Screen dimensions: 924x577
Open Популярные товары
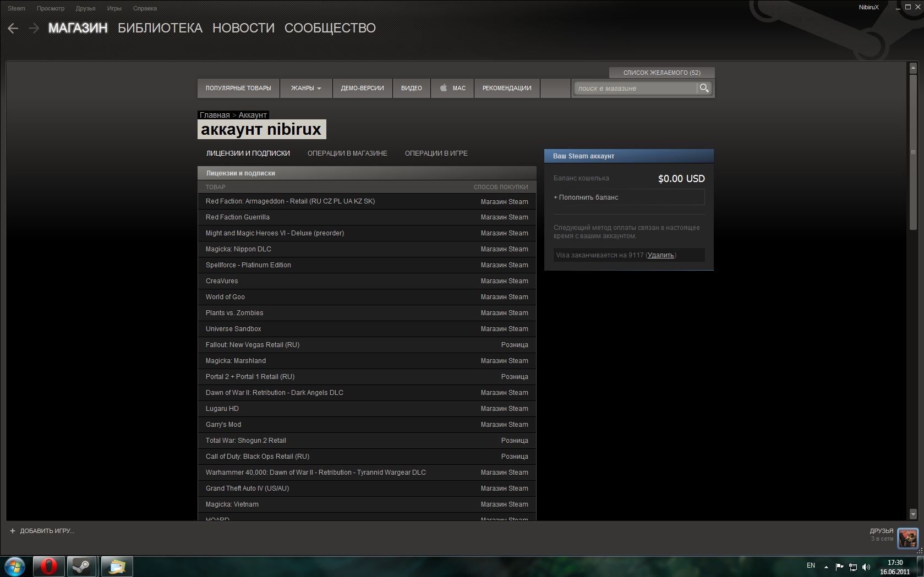[x=238, y=88]
